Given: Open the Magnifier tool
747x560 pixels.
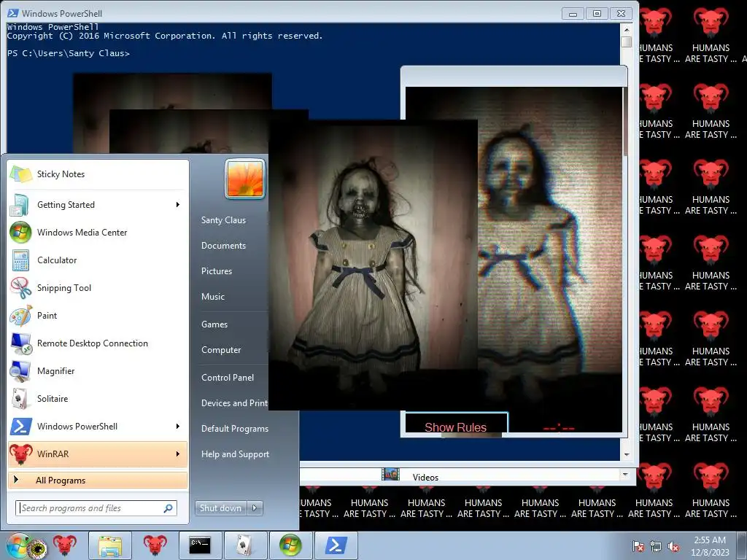Looking at the screenshot, I should tap(98, 371).
